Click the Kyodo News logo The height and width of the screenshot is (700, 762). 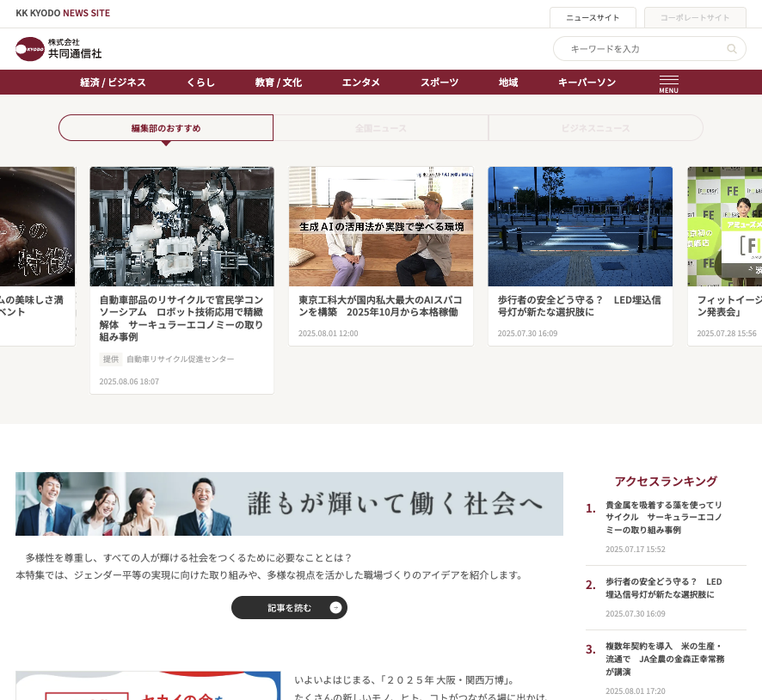click(x=58, y=48)
